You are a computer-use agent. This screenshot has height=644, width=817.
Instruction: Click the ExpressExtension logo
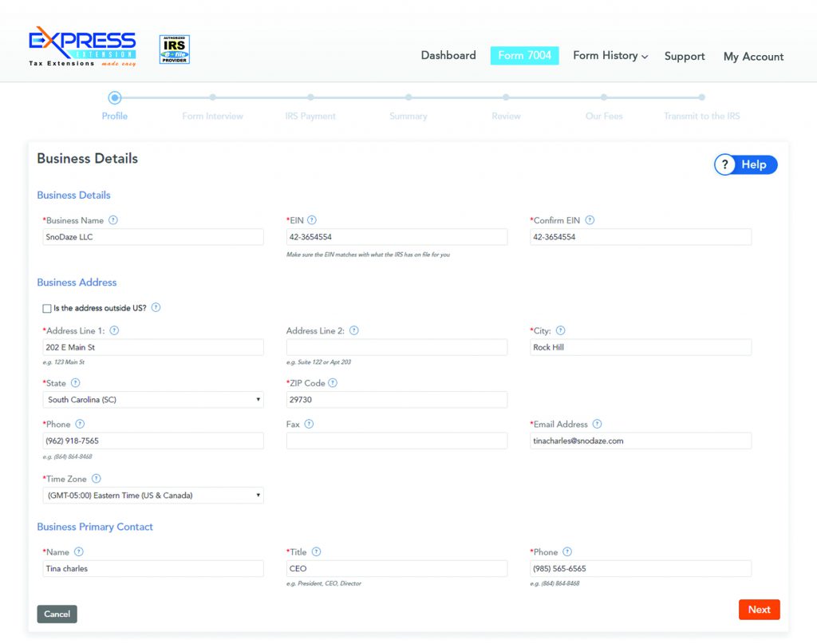[x=82, y=48]
